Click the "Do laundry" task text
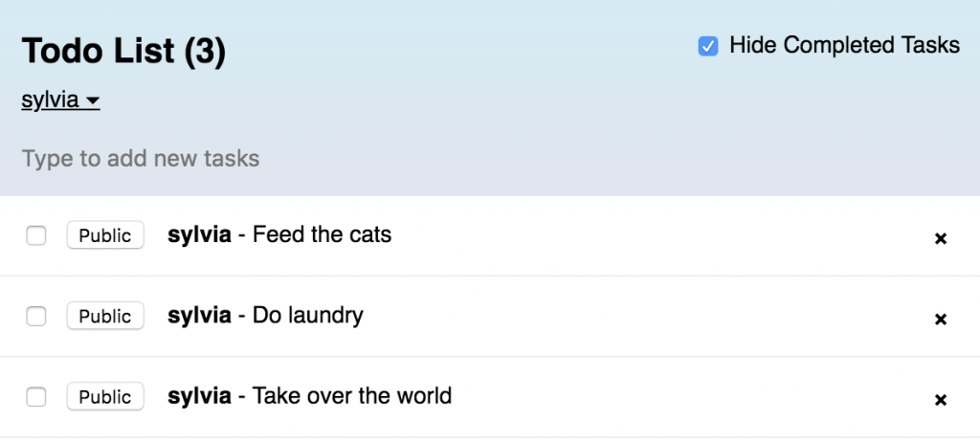The height and width of the screenshot is (443, 980). 307,315
